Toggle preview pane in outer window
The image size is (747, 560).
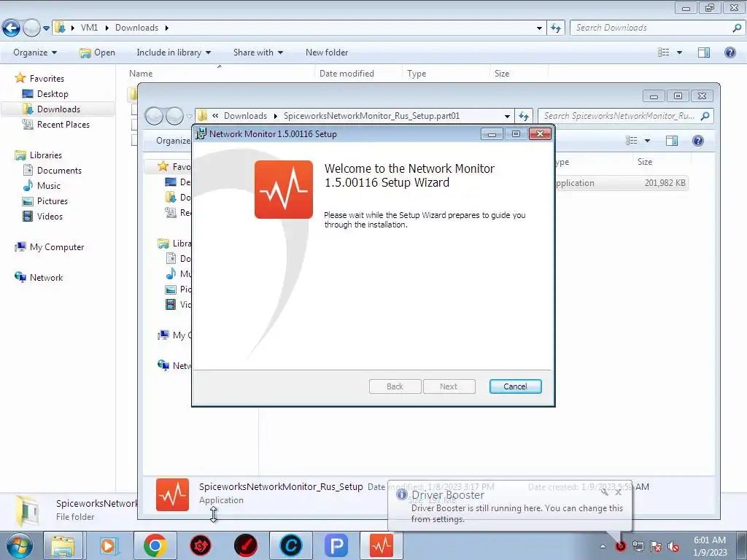point(704,52)
